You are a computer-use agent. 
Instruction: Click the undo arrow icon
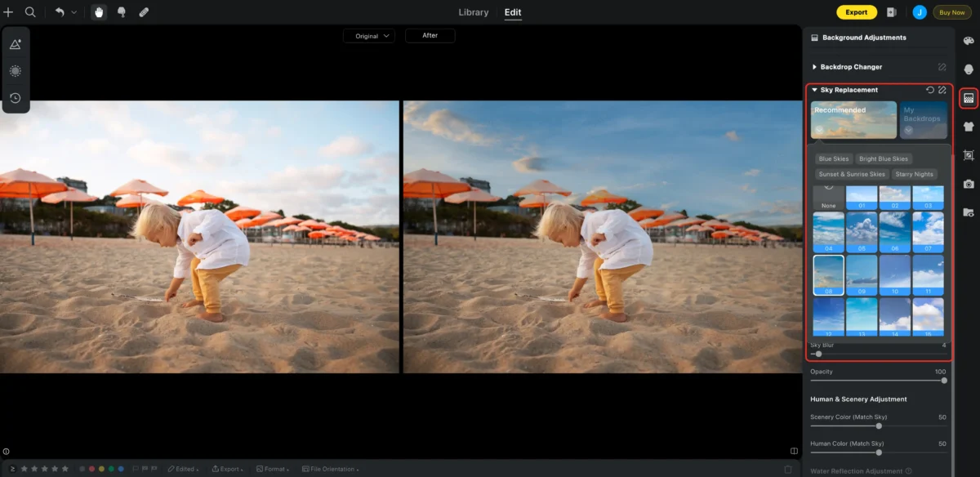(60, 12)
